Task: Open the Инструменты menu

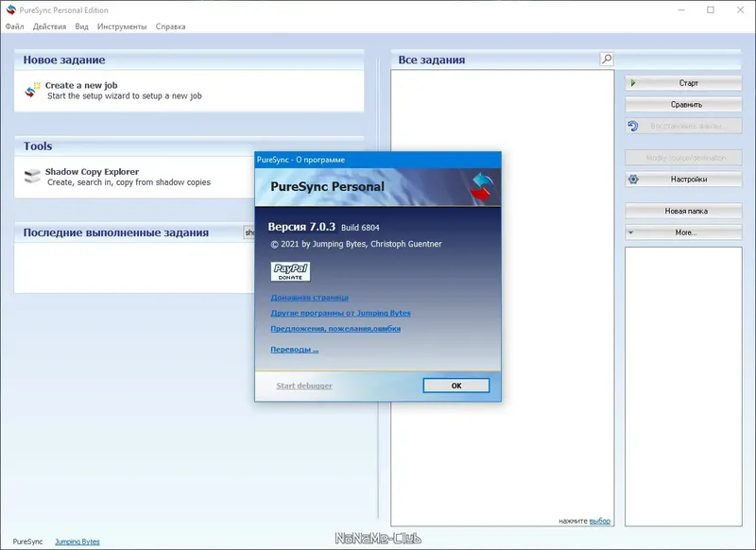Action: pos(122,26)
